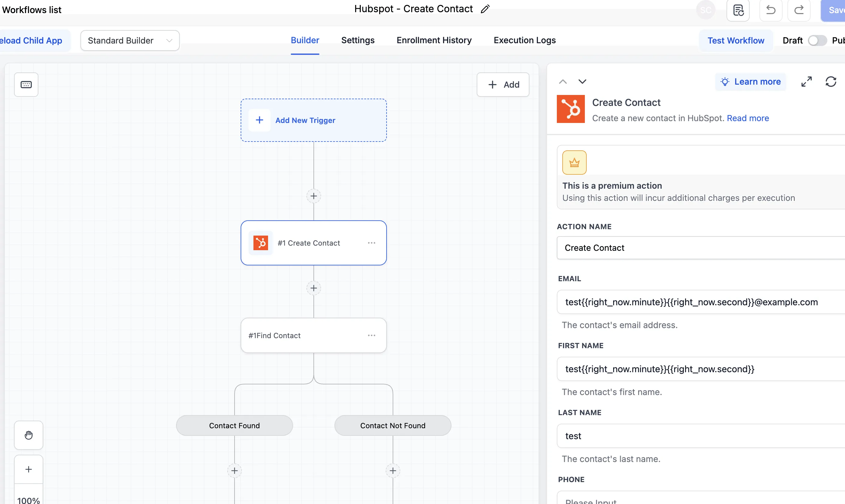This screenshot has width=845, height=504.
Task: Click the Learn more button
Action: [750, 82]
